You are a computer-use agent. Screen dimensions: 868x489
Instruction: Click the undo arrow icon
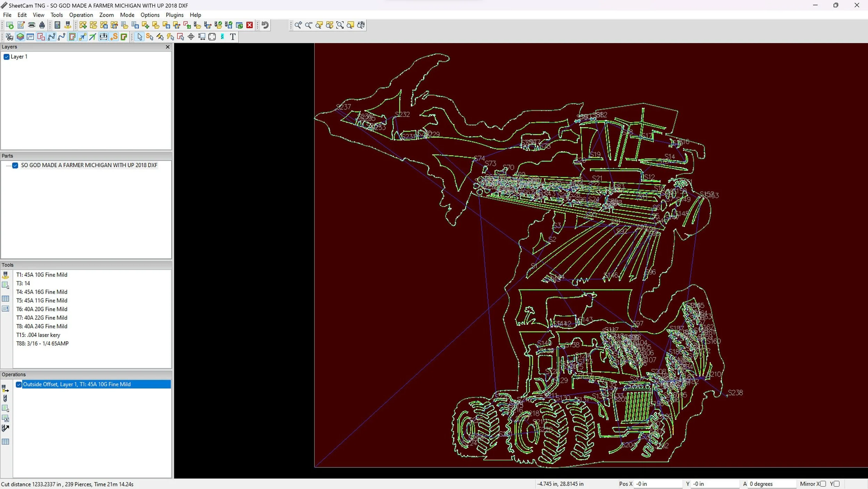tap(265, 25)
